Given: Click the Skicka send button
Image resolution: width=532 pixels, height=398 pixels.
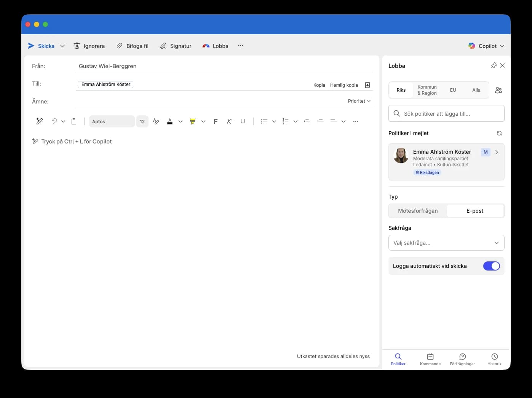Looking at the screenshot, I should click(x=42, y=46).
